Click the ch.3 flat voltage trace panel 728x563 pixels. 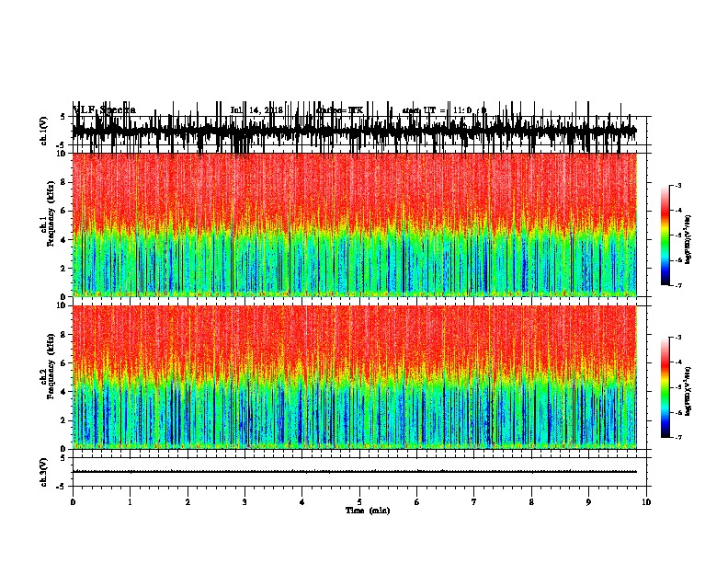tap(359, 472)
